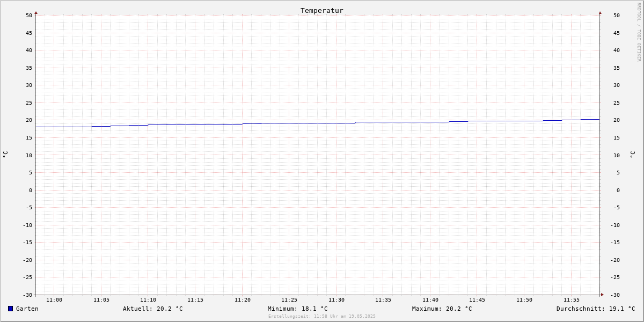Screen dimensions: 644x322
Task: Click the right °C axis unit label
Action: click(632, 155)
